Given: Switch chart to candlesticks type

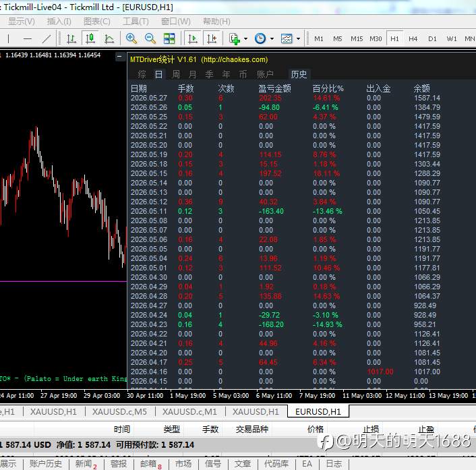Looking at the screenshot, I should click(x=90, y=38).
